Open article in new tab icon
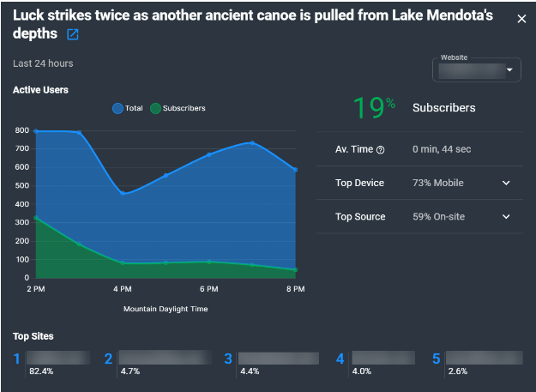The width and height of the screenshot is (536, 392). tap(73, 34)
